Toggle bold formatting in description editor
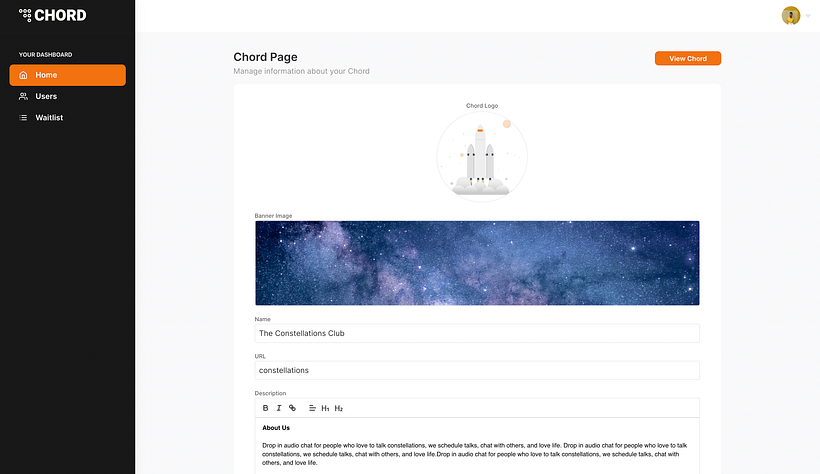The height and width of the screenshot is (474, 820). [265, 408]
